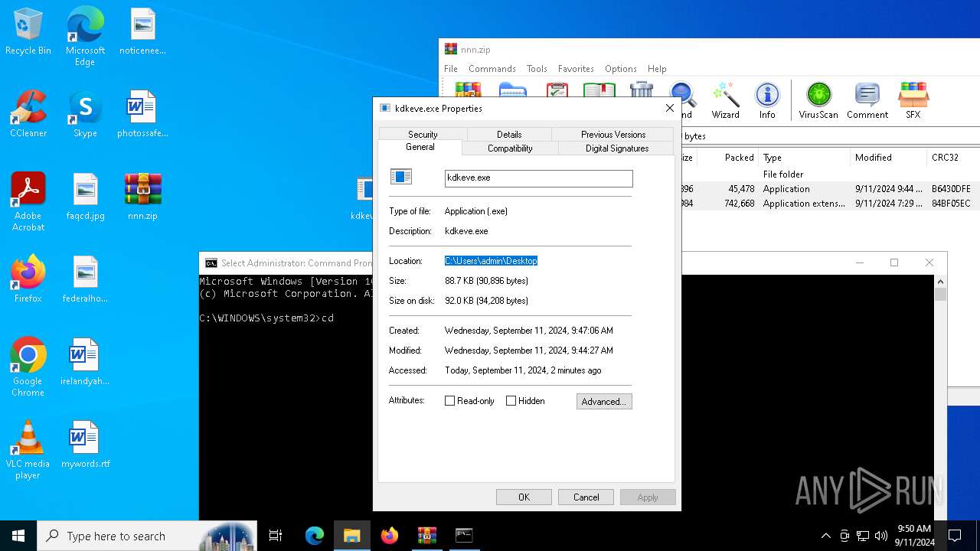Viewport: 980px width, 551px height.
Task: Open Edge from the taskbar
Action: point(315,536)
